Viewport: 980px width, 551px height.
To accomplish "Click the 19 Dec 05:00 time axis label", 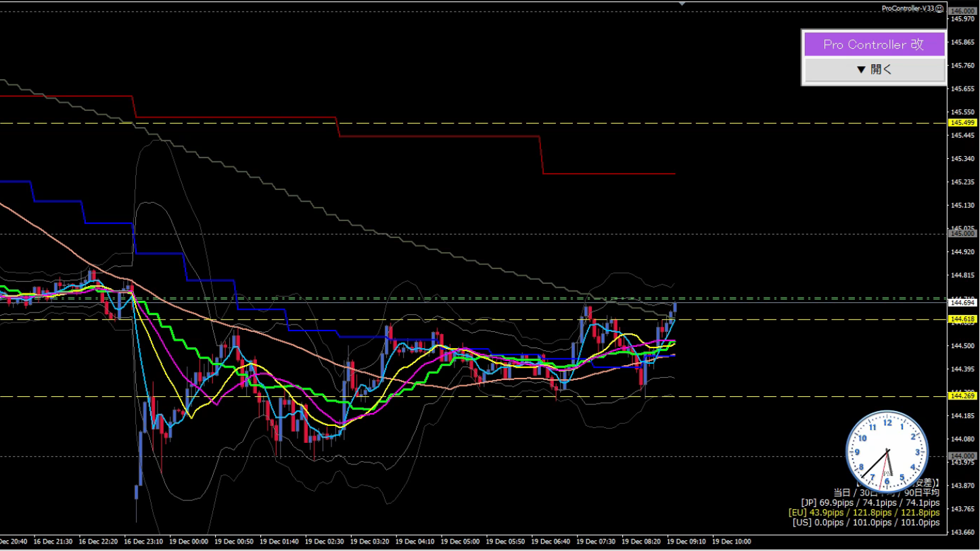I will coord(460,542).
